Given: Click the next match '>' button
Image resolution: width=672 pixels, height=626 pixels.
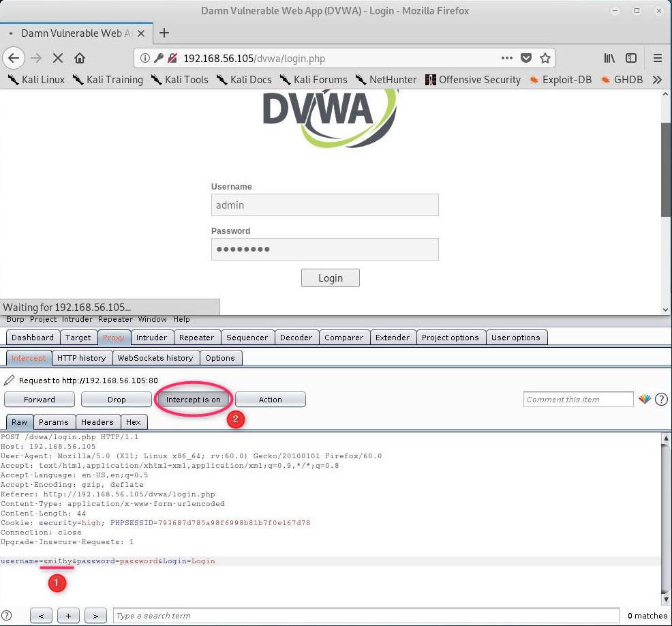Looking at the screenshot, I should click(x=95, y=616).
